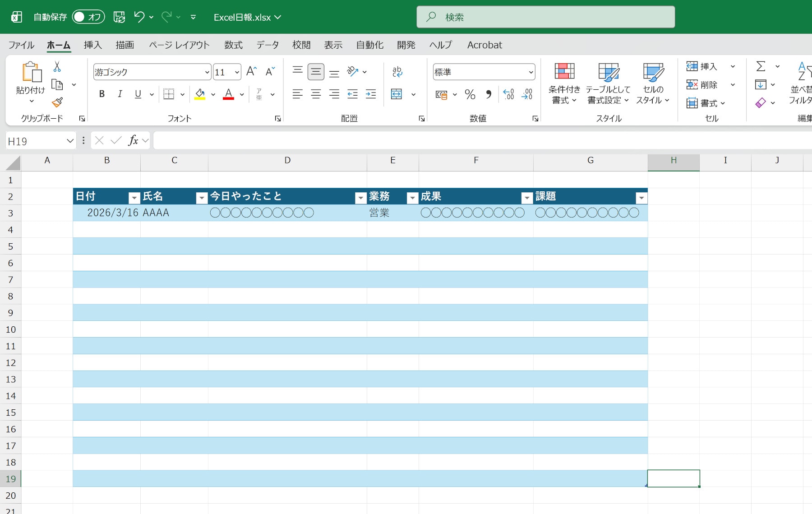Click the cut scissors icon

tap(57, 67)
